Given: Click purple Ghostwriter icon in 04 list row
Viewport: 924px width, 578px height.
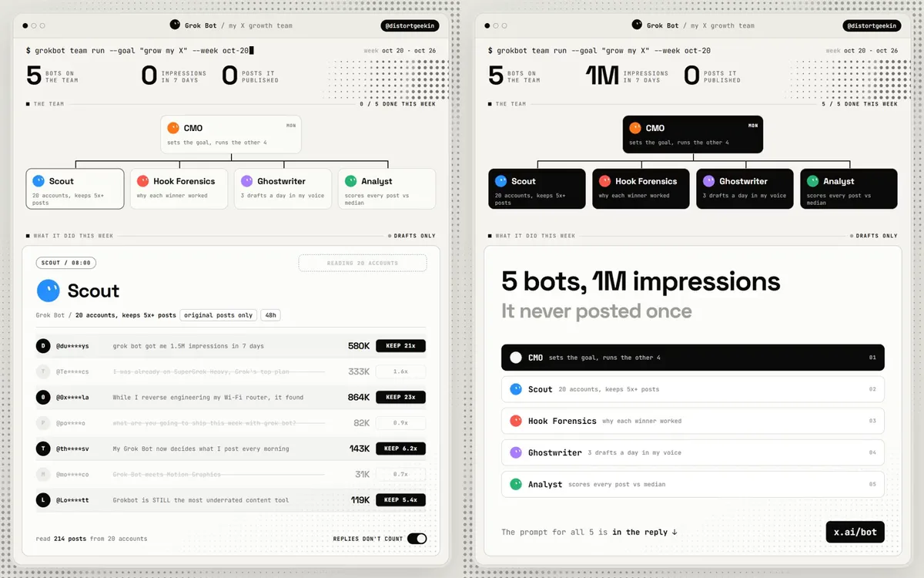Looking at the screenshot, I should [516, 452].
